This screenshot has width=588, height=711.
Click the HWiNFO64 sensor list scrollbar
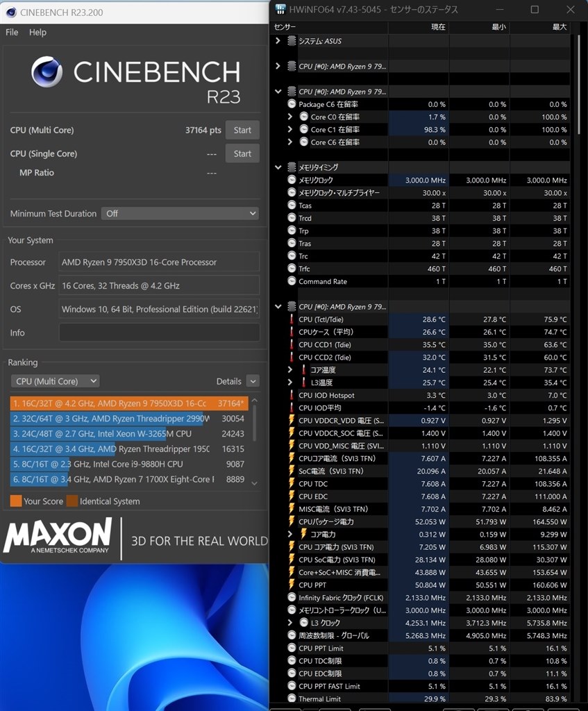579,84
